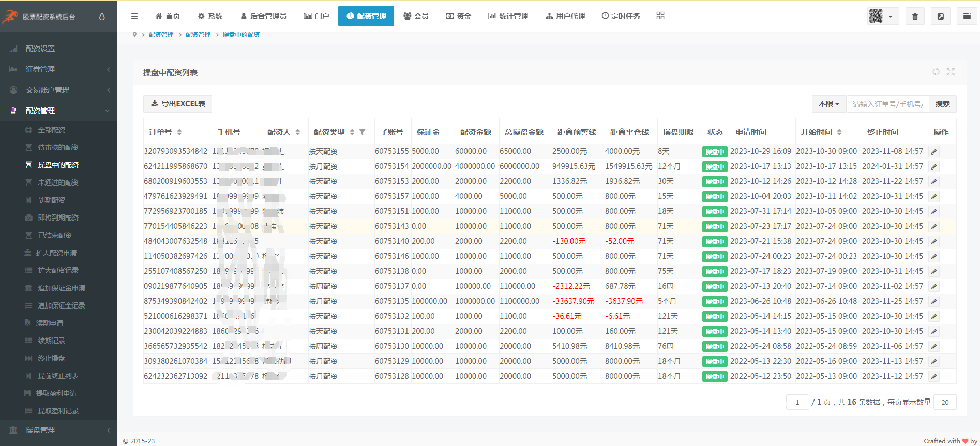This screenshot has height=446, width=980.
Task: Filter the 配资类型 column
Action: 363,132
